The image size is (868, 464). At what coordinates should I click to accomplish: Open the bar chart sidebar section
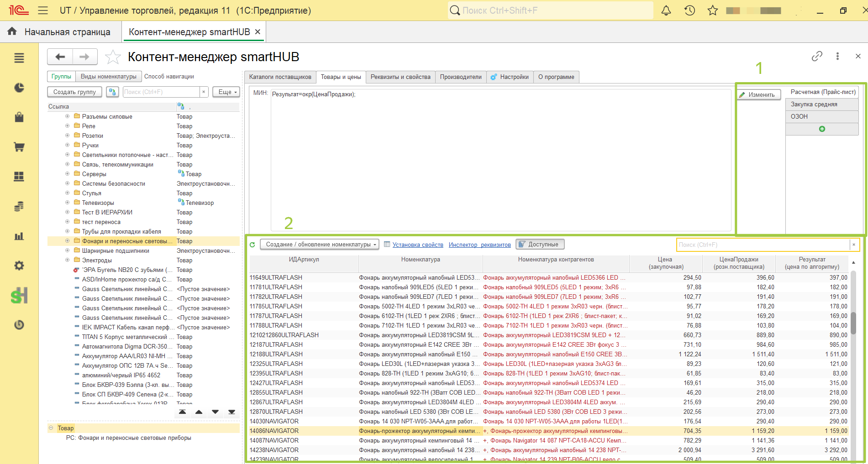pyautogui.click(x=19, y=236)
